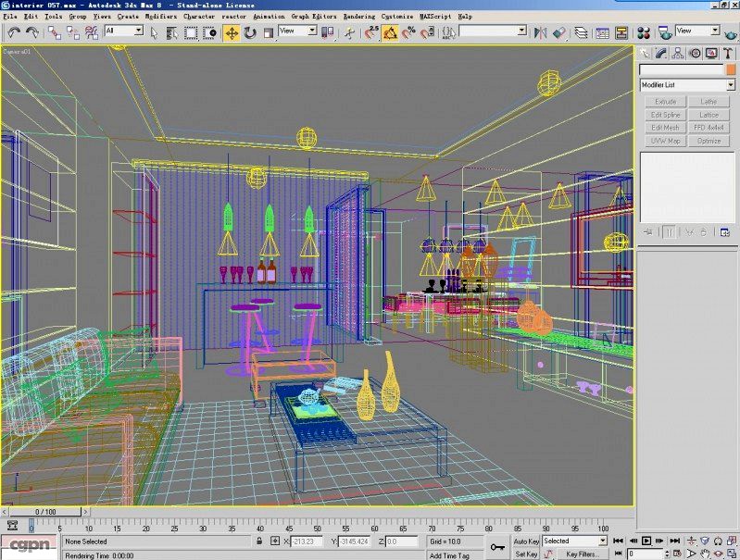Click the Unlink Selection tool
The height and width of the screenshot is (560, 740).
(73, 33)
